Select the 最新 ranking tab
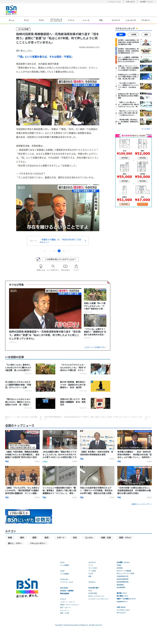Image resolution: width=157 pixels, height=644 pixels. tap(121, 35)
